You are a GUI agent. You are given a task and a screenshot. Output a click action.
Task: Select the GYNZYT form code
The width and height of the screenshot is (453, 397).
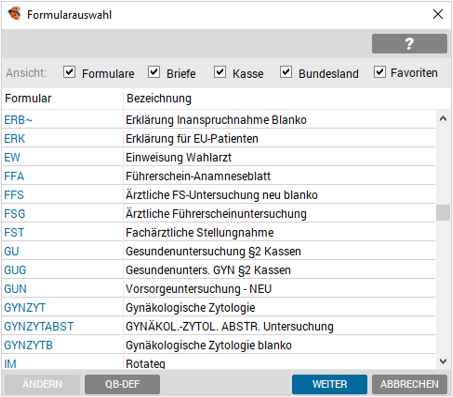tap(25, 308)
